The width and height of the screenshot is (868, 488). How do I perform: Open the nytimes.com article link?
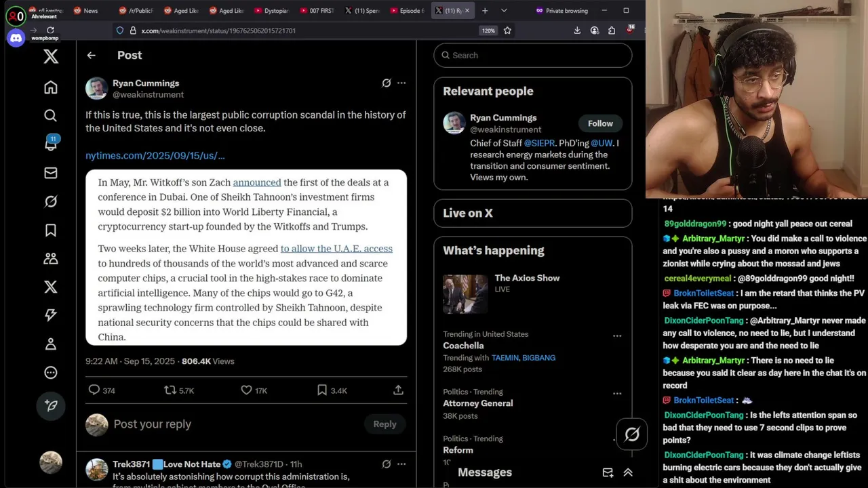[x=155, y=155]
